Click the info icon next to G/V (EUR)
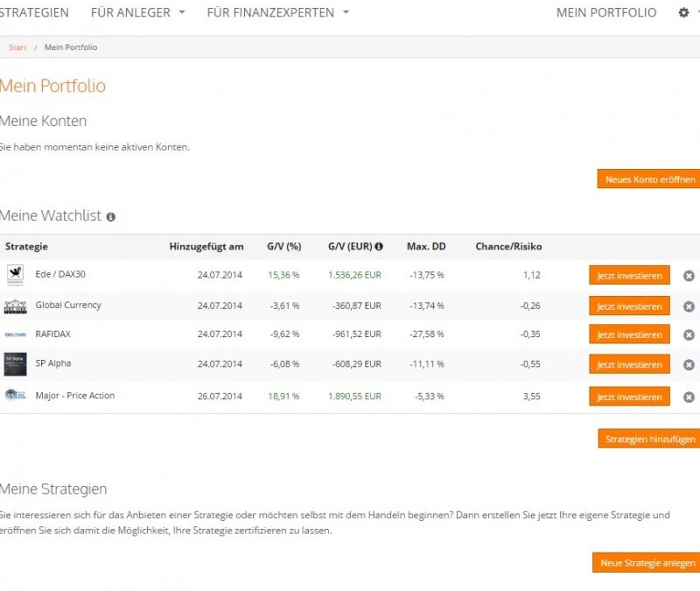Image resolution: width=700 pixels, height=591 pixels. (379, 246)
